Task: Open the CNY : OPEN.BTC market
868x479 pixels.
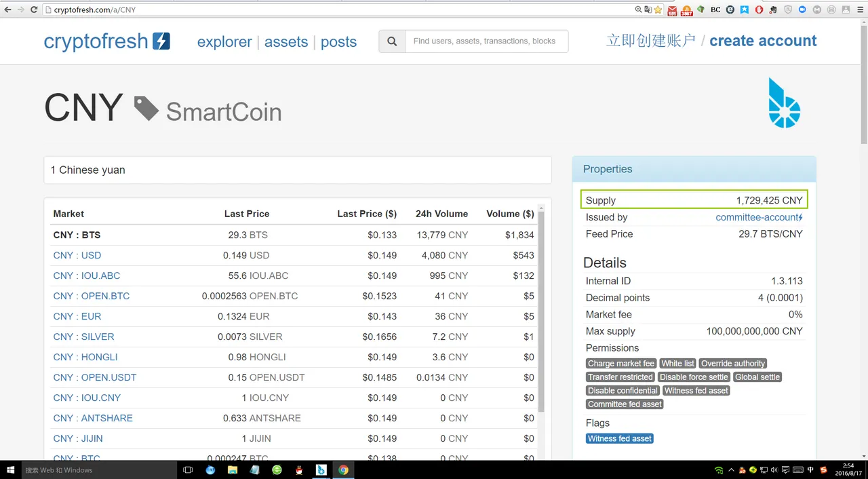Action: pos(92,296)
